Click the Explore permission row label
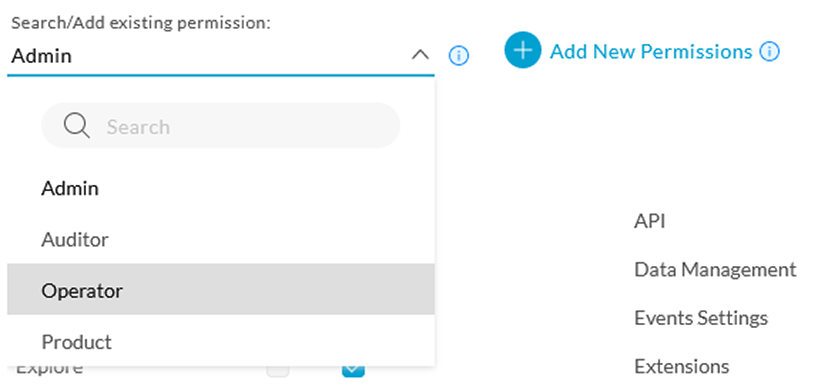The width and height of the screenshot is (828, 386). coord(49,371)
